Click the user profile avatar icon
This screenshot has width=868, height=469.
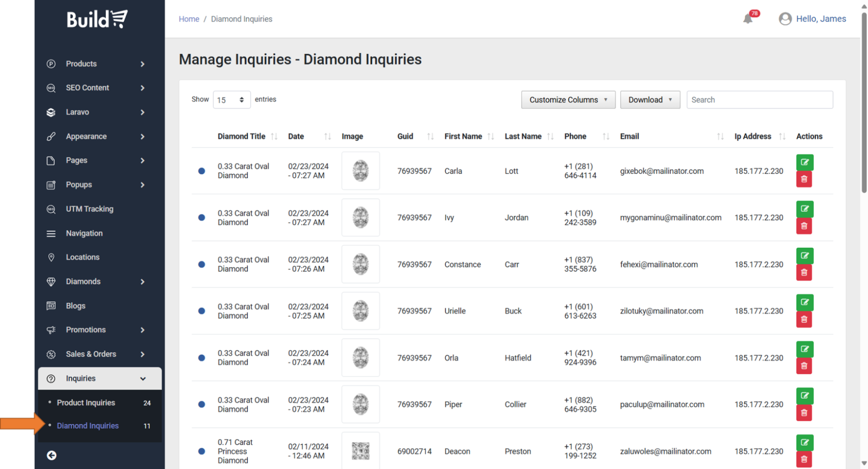[x=785, y=19]
